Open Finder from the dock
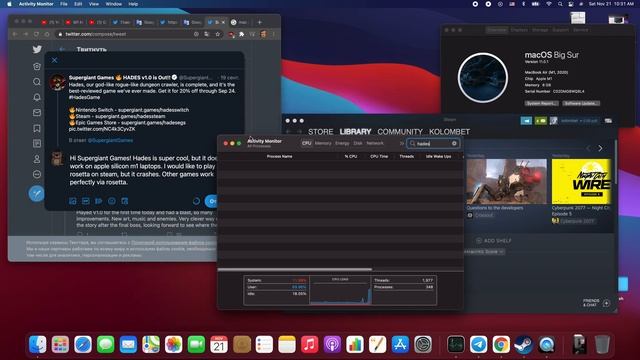 pyautogui.click(x=38, y=344)
